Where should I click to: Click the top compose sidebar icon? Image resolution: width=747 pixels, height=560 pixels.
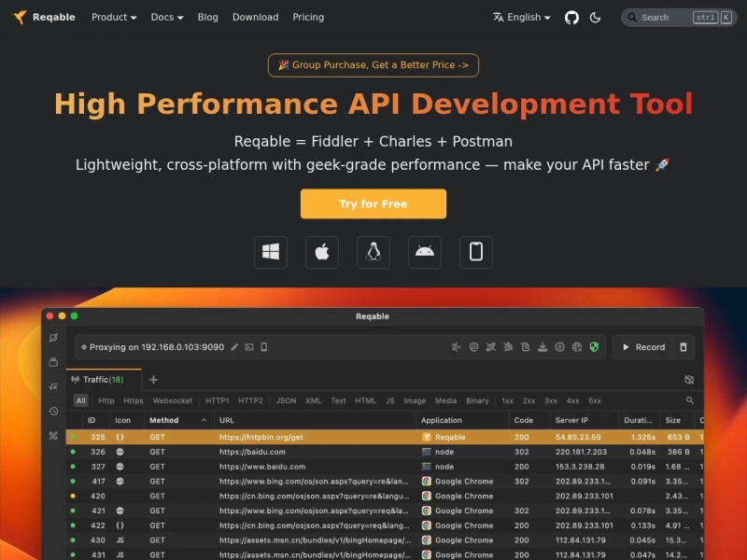(53, 338)
